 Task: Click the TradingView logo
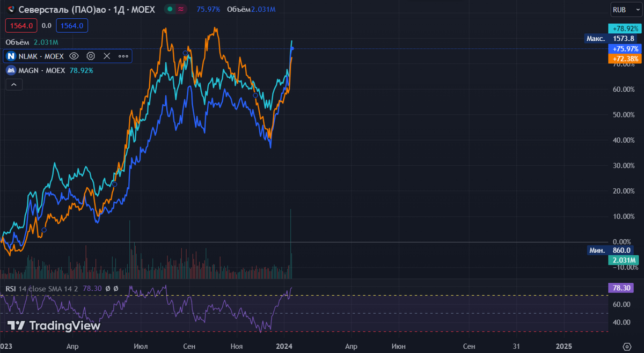pyautogui.click(x=54, y=325)
